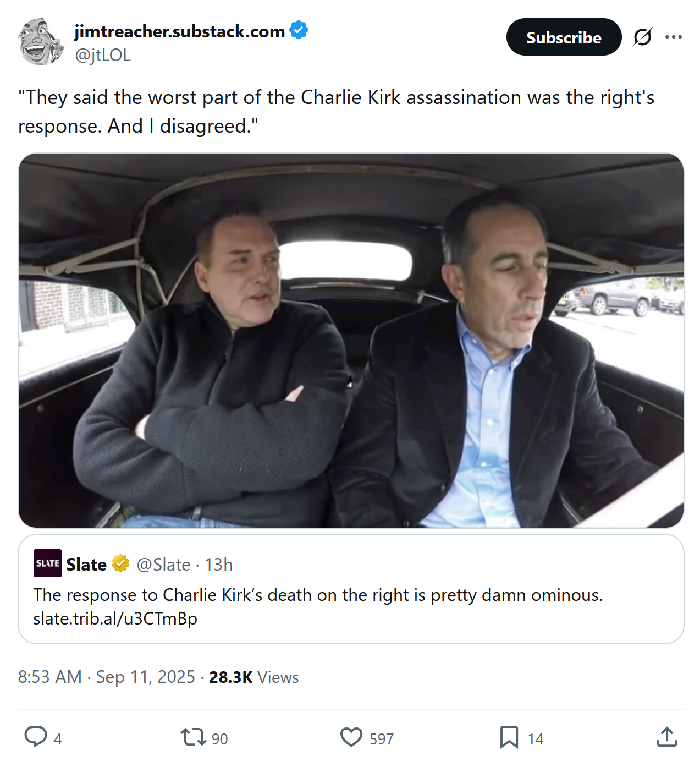Repost this tweet via the retweet icon
The image size is (700, 761).
click(193, 737)
